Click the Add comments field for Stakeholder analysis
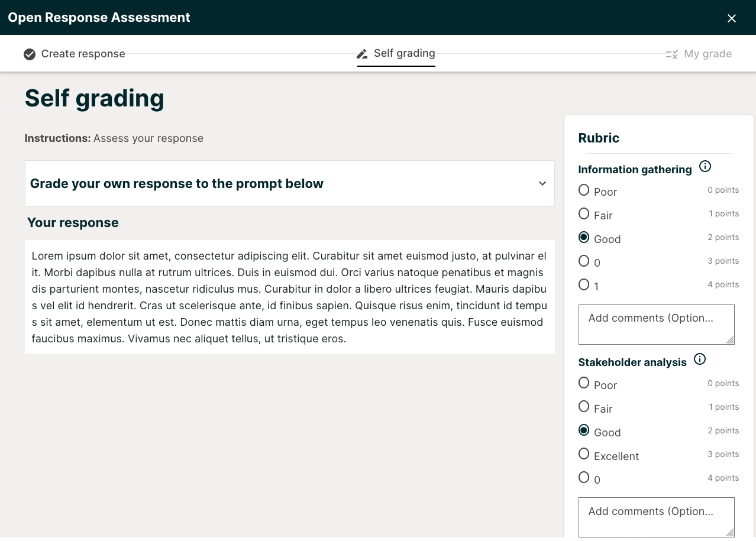The width and height of the screenshot is (756, 541). (x=656, y=517)
